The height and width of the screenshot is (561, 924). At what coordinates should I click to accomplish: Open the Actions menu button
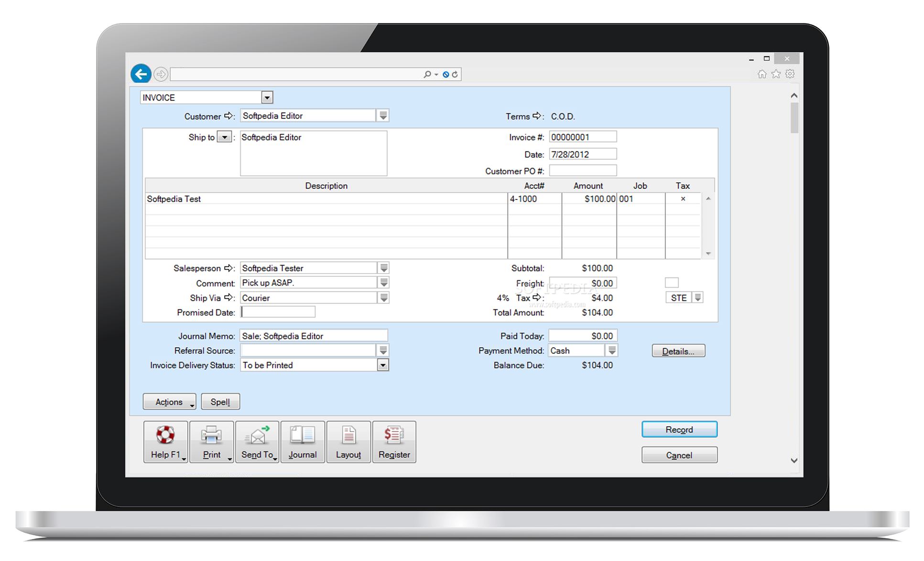169,402
